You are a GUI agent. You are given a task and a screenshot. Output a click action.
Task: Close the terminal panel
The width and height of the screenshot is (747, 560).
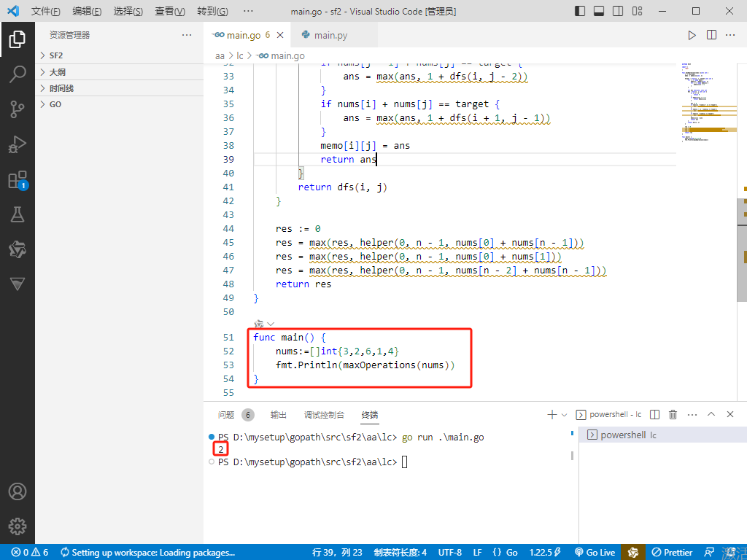click(729, 414)
